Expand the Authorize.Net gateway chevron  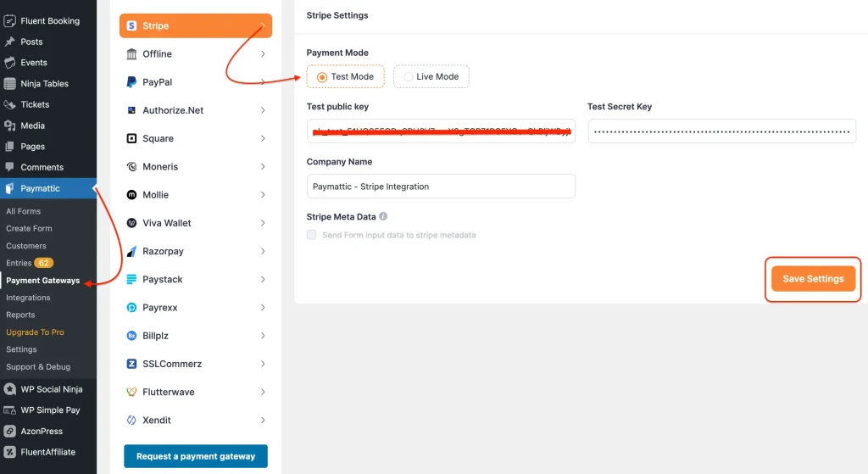click(x=263, y=110)
